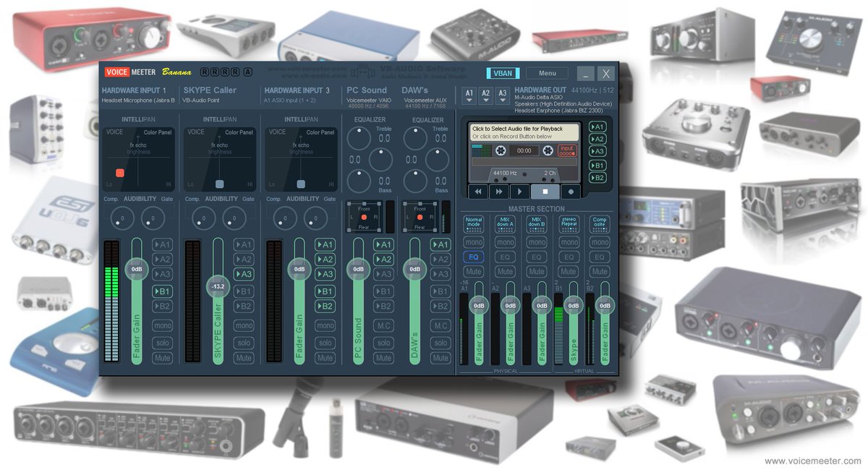Rewind the cassette recorder

(478, 192)
